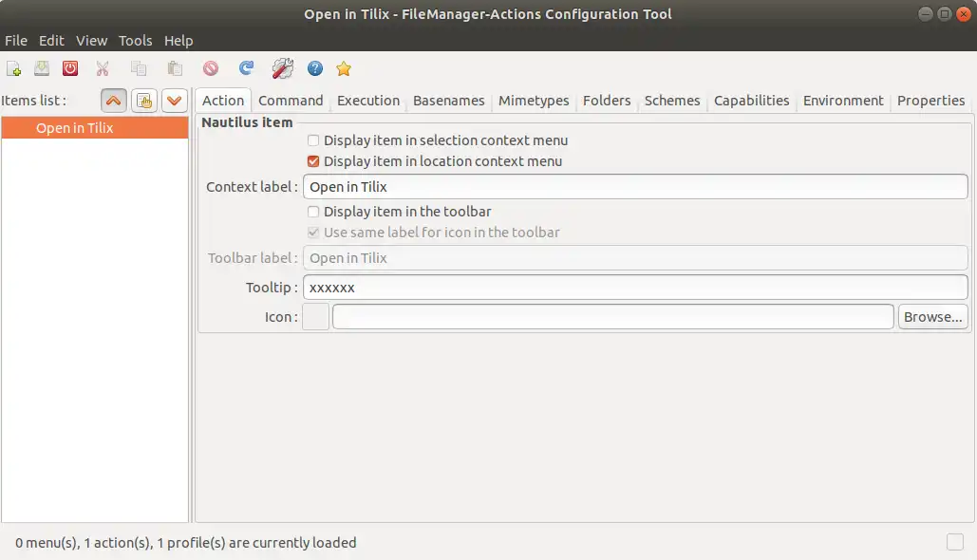Open the Tools menu
The height and width of the screenshot is (560, 977).
[x=135, y=41]
